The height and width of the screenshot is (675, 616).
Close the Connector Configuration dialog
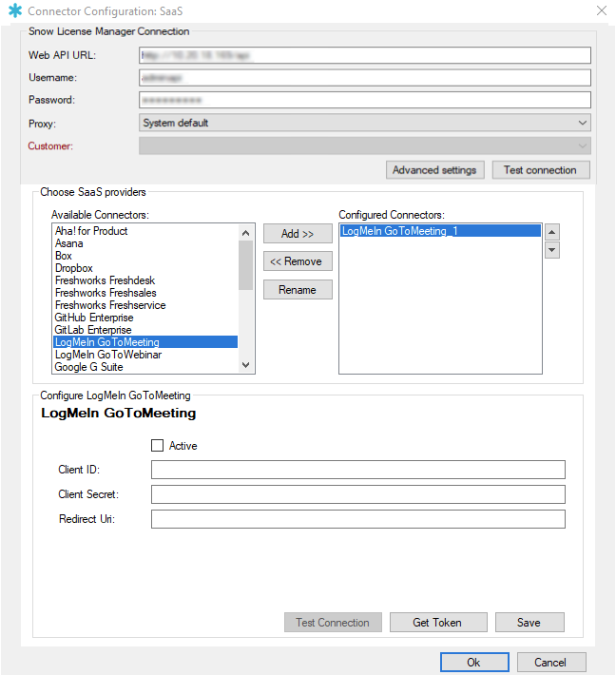coord(600,11)
